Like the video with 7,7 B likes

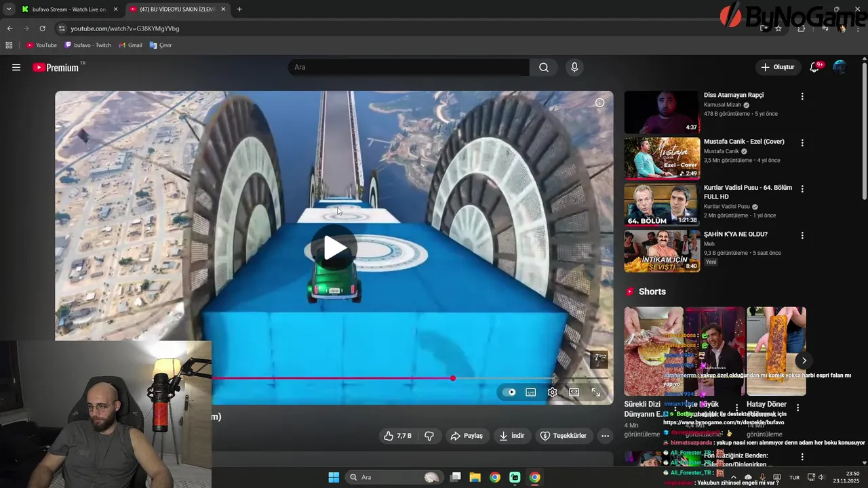[397, 436]
